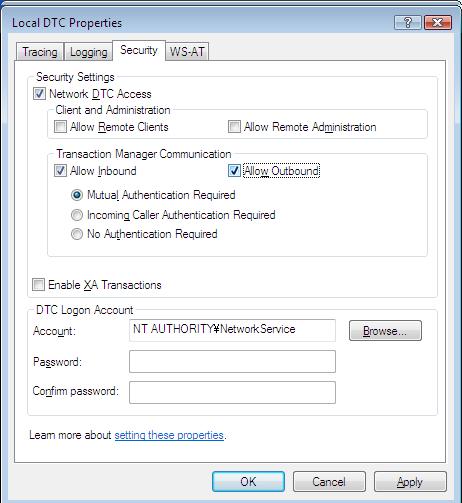Focus the Confirm password field
462x503 pixels.
pyautogui.click(x=232, y=392)
